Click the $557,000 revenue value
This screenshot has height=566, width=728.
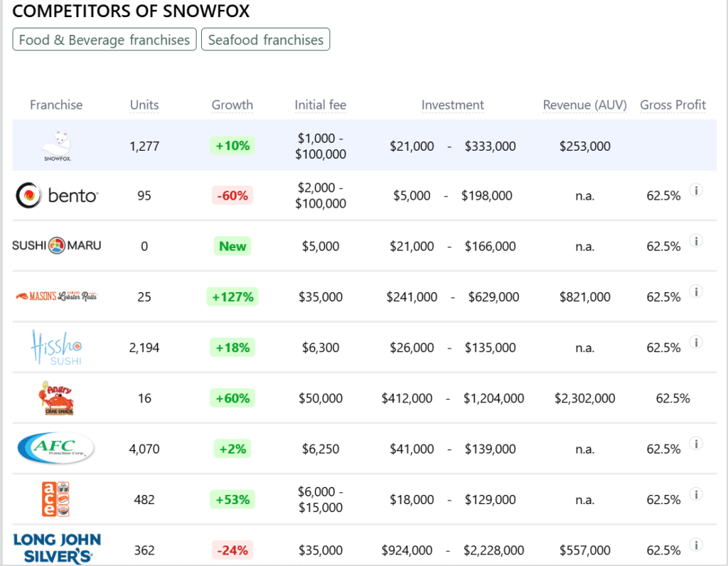pos(585,550)
